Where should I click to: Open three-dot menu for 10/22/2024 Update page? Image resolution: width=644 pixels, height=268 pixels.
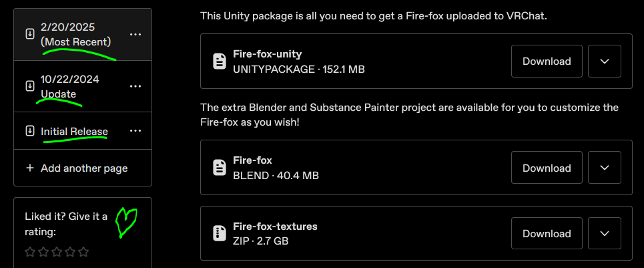tap(135, 86)
